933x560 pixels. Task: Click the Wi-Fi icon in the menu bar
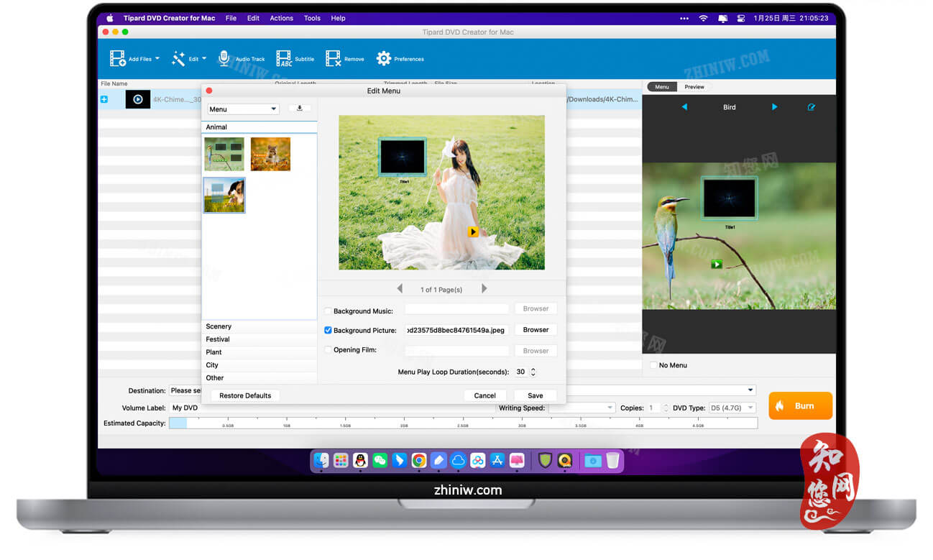703,18
